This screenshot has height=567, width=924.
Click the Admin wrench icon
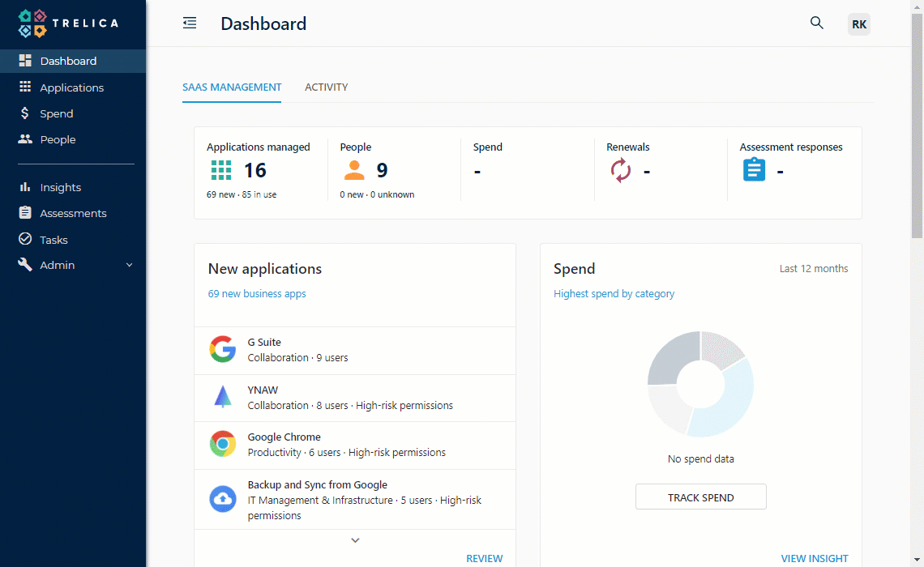coord(25,264)
